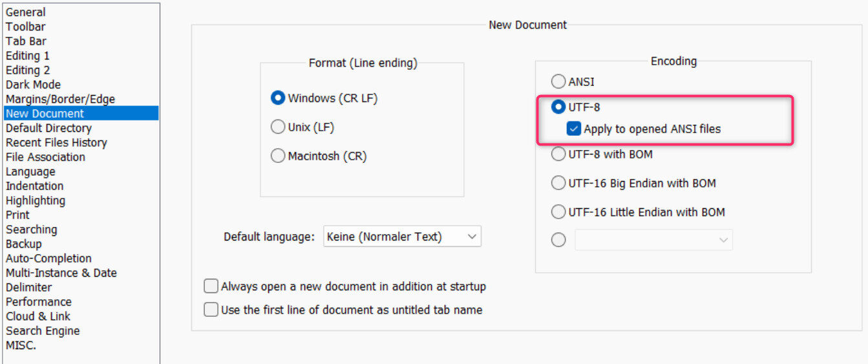Select UTF-16 Little Endian with BOM
868x364 pixels.
pyautogui.click(x=558, y=212)
